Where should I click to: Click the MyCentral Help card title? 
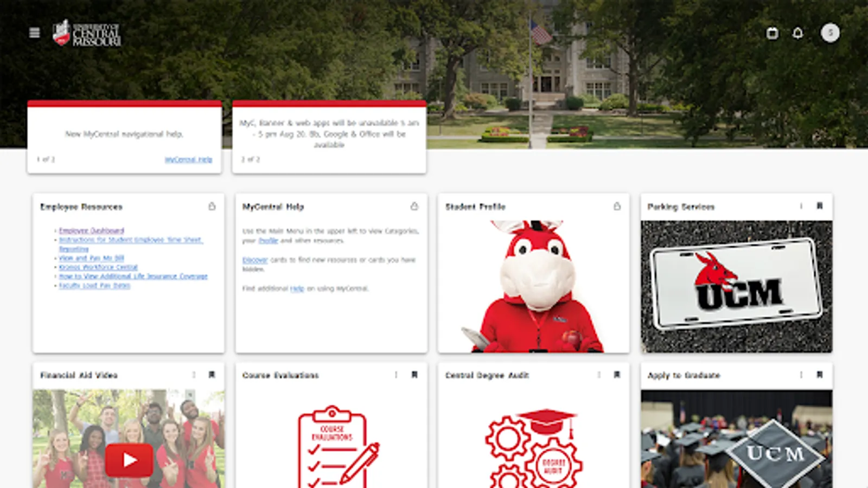[x=273, y=207]
